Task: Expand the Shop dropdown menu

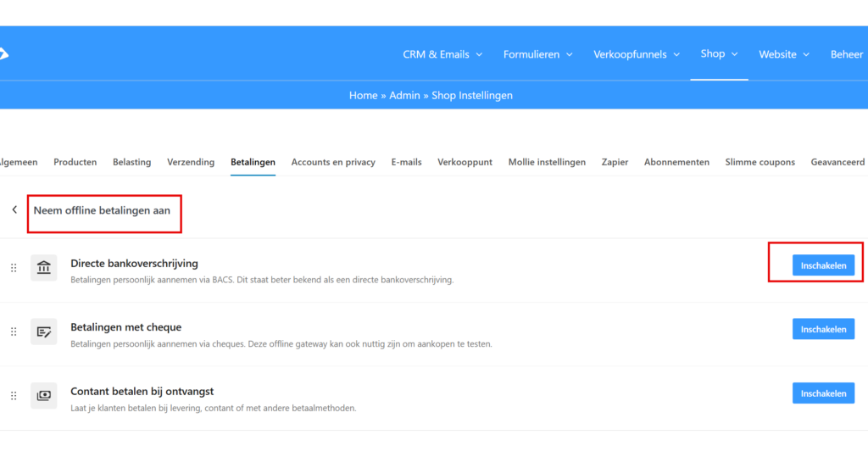Action: point(719,53)
